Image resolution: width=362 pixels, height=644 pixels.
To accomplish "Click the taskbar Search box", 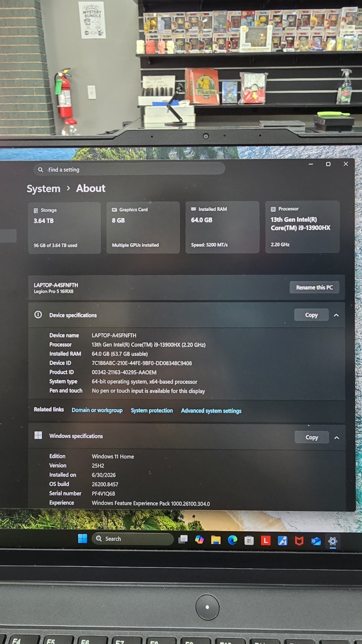I will tap(133, 539).
